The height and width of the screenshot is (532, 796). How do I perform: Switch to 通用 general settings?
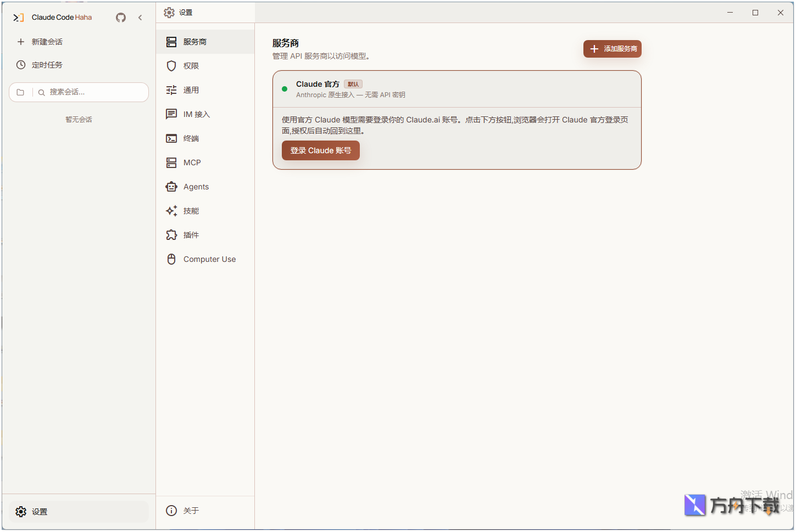point(191,90)
